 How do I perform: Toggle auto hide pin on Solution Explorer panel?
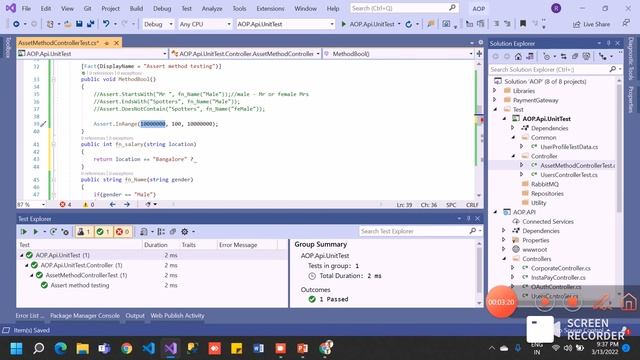[x=609, y=43]
